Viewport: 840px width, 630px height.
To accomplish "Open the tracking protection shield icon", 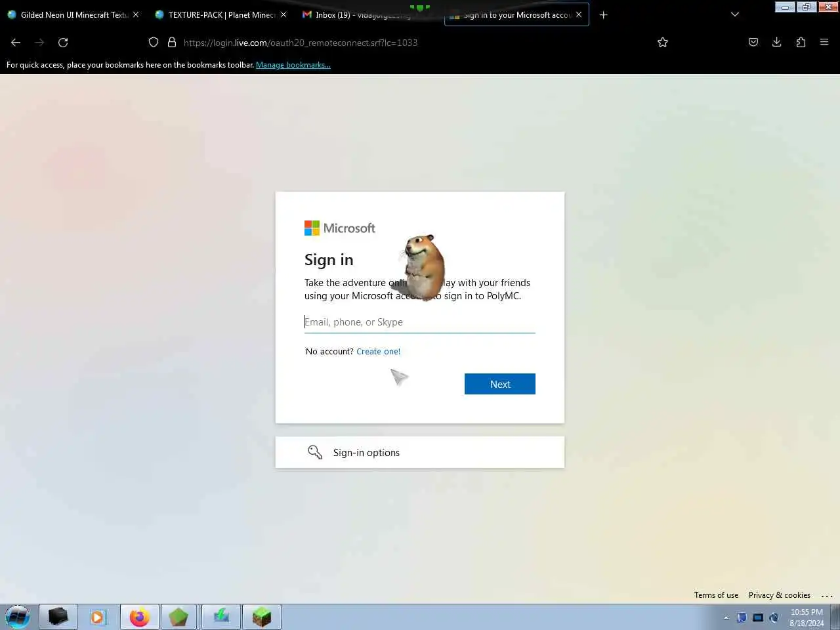I will [154, 43].
